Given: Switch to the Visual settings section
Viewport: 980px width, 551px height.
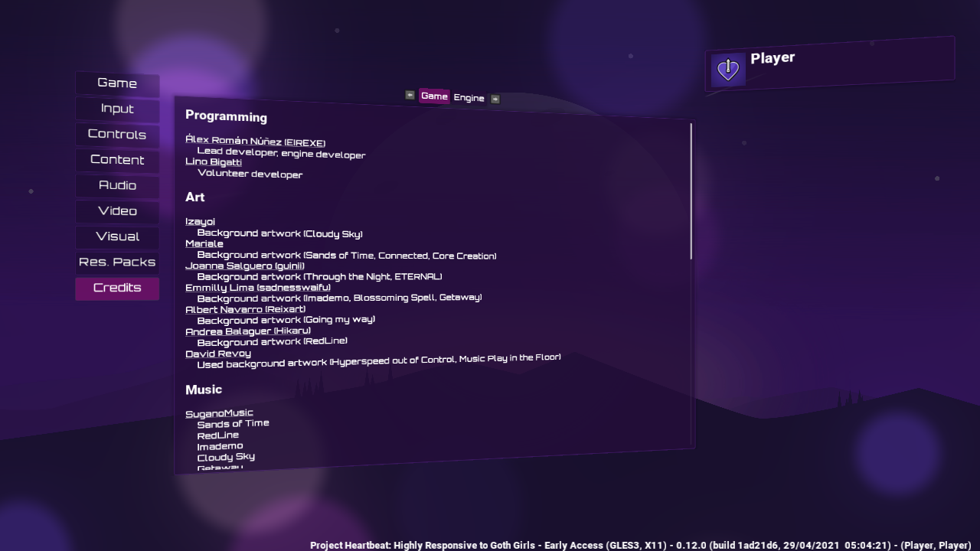Looking at the screenshot, I should click(x=117, y=236).
